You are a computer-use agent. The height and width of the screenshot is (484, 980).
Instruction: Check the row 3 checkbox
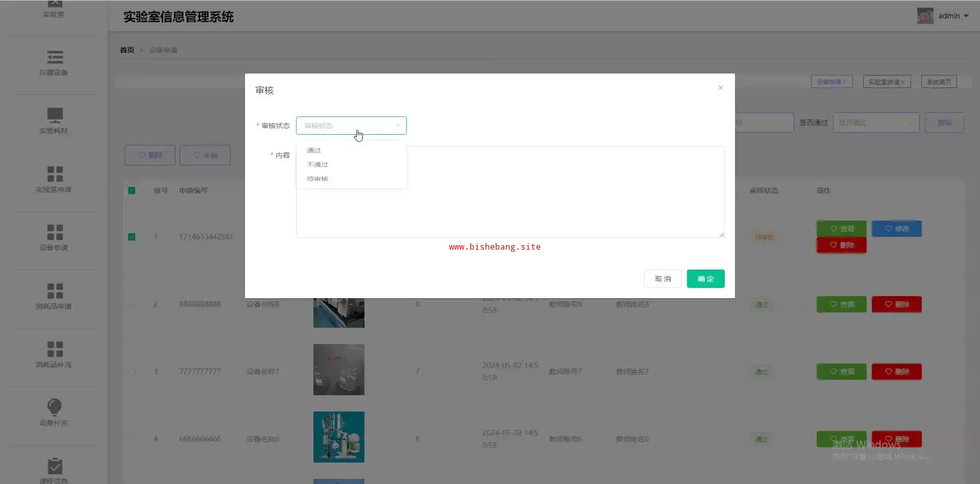coord(132,372)
